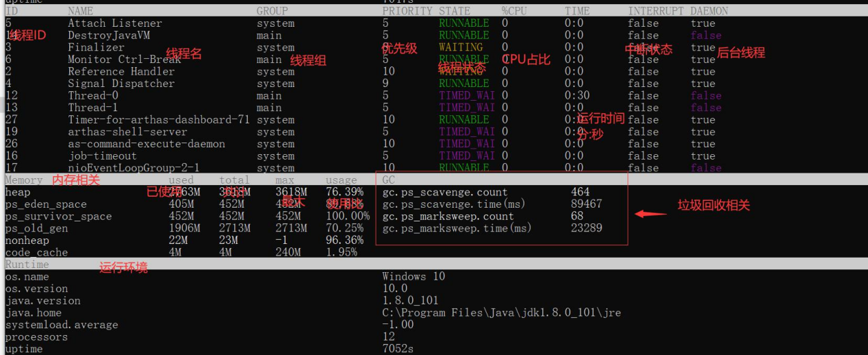Select the nioEventLoopGroup-2-1 thread name
The height and width of the screenshot is (355, 868).
133,168
